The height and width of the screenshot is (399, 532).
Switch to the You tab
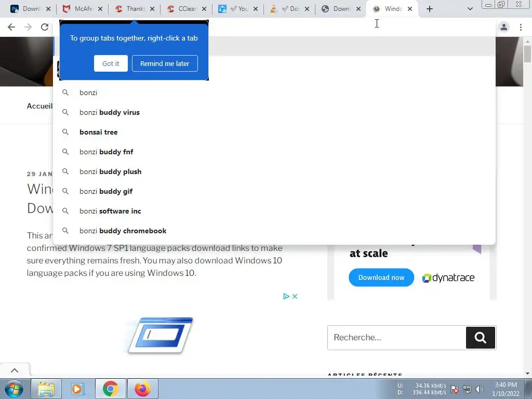click(233, 9)
